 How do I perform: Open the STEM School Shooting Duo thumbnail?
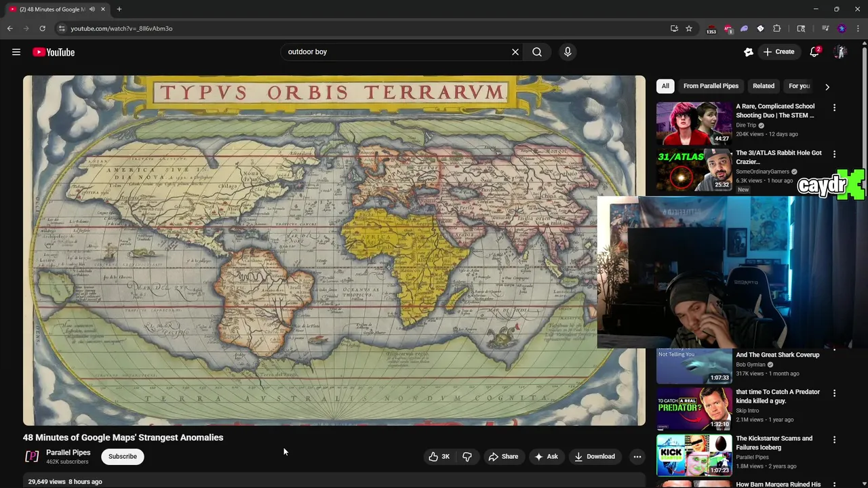pyautogui.click(x=694, y=123)
